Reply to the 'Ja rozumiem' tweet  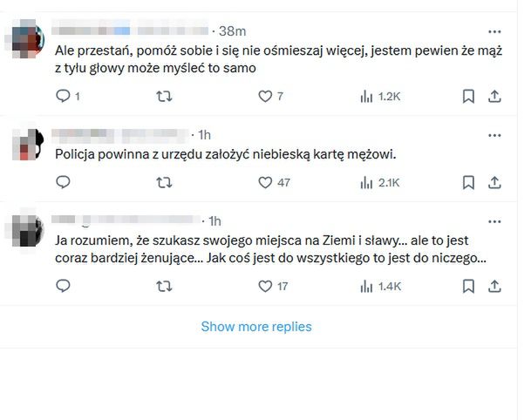click(x=63, y=286)
